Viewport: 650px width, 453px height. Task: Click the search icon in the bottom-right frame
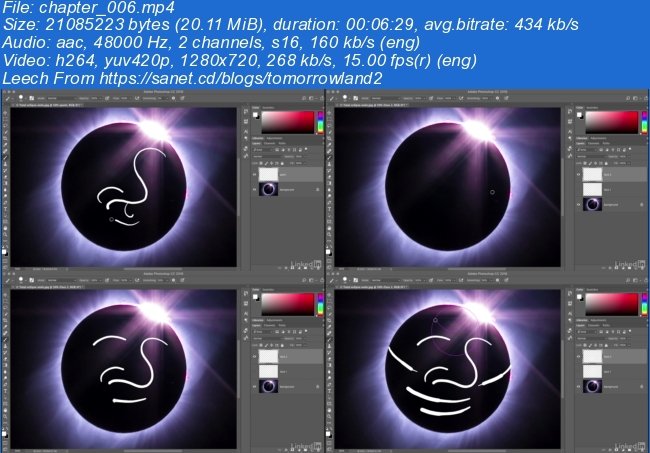(x=628, y=280)
